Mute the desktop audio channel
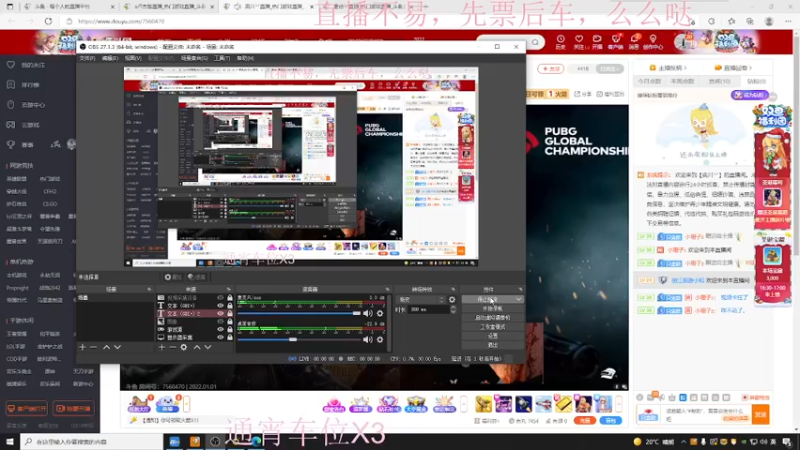The height and width of the screenshot is (450, 800). click(x=367, y=339)
